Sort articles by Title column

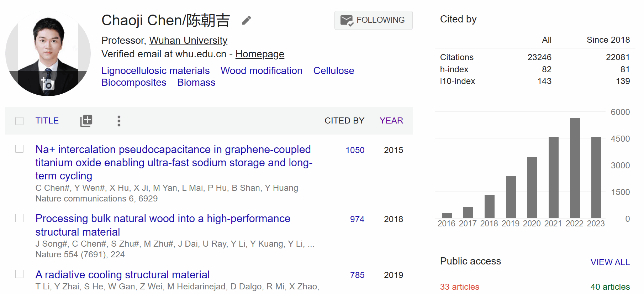[47, 121]
